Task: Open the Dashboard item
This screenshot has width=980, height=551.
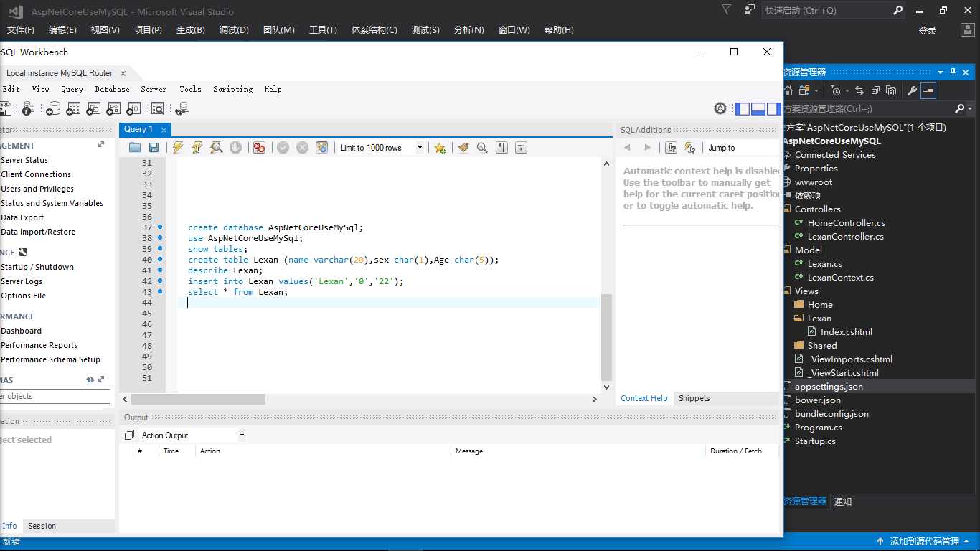Action: [21, 331]
